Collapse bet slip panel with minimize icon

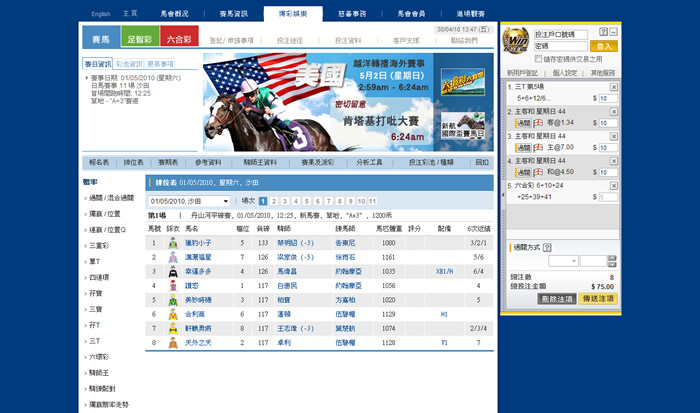[x=612, y=31]
